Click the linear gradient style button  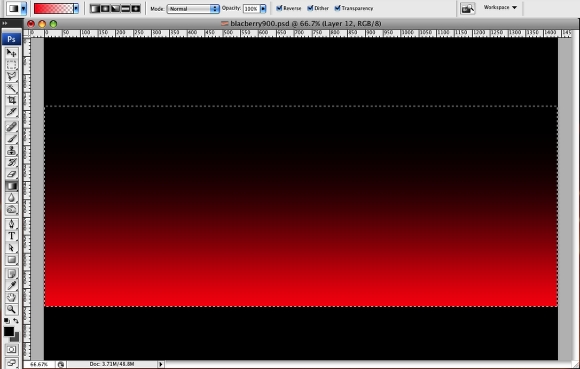pos(95,9)
